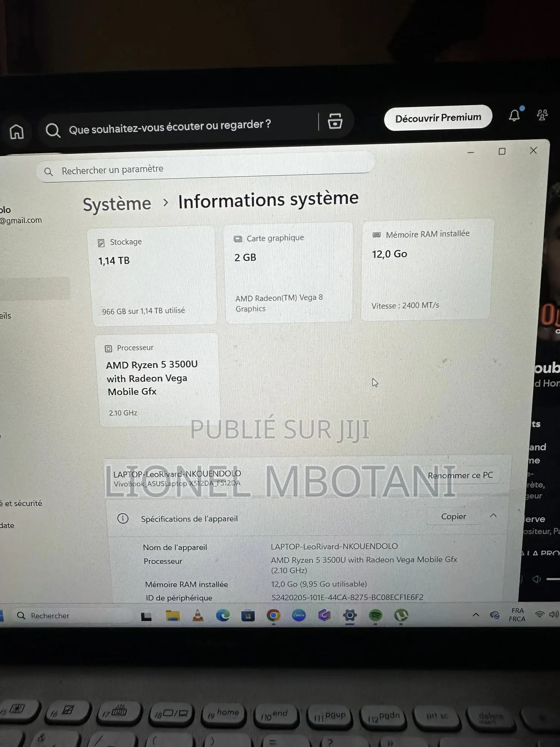Open 'et sécurité' in Settings sidebar

pyautogui.click(x=21, y=503)
